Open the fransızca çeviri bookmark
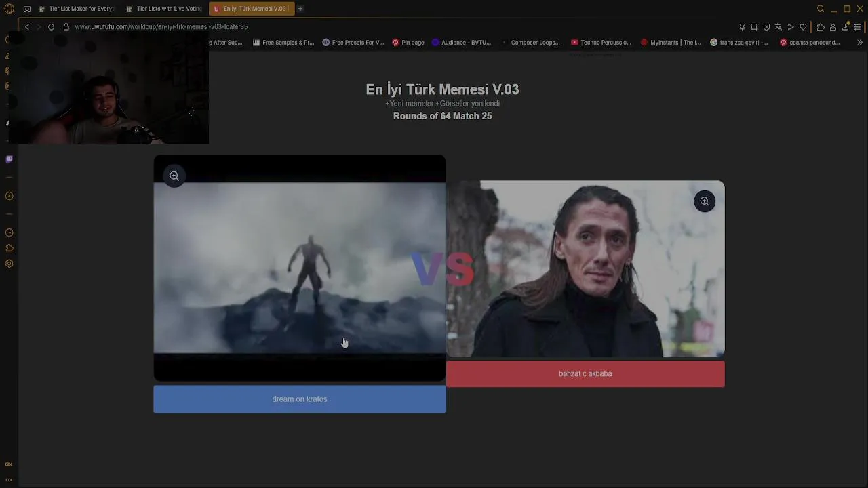The image size is (868, 488). click(739, 43)
